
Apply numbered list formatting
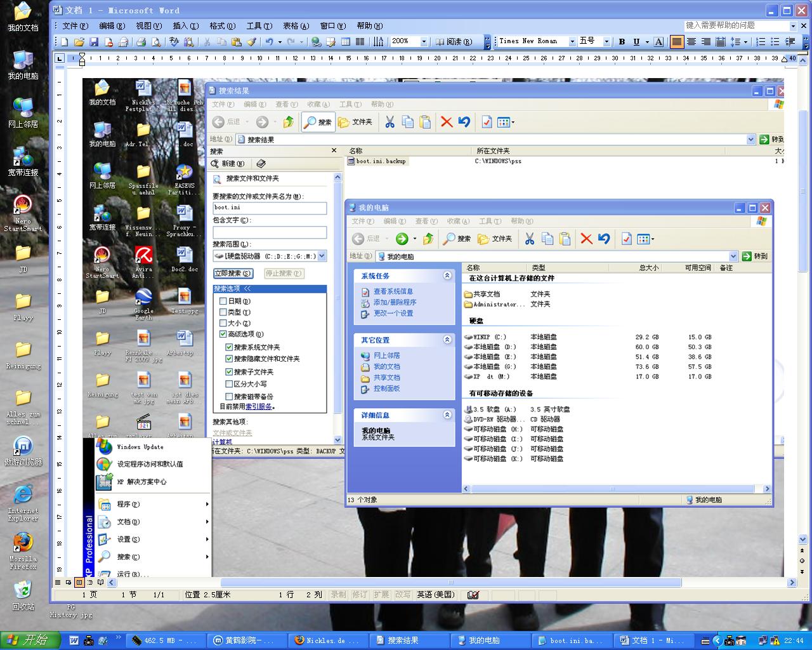761,42
